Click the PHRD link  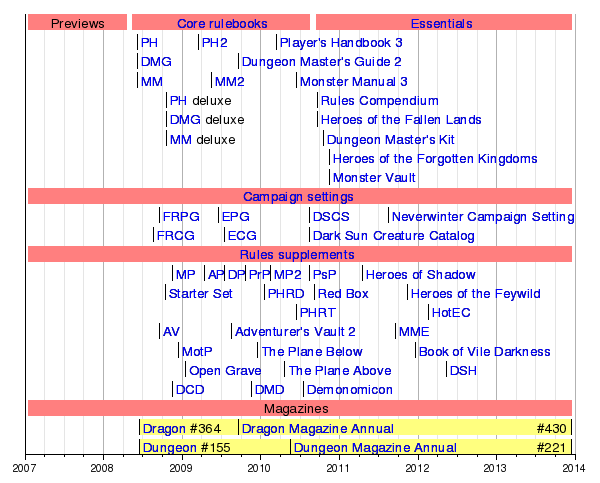(286, 294)
